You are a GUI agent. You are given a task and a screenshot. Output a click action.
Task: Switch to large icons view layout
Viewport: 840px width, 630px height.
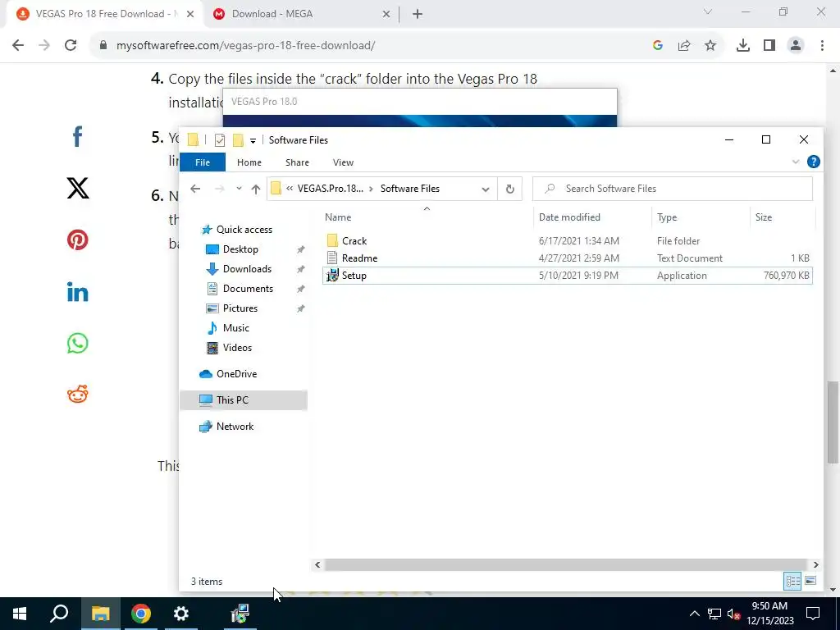810,581
